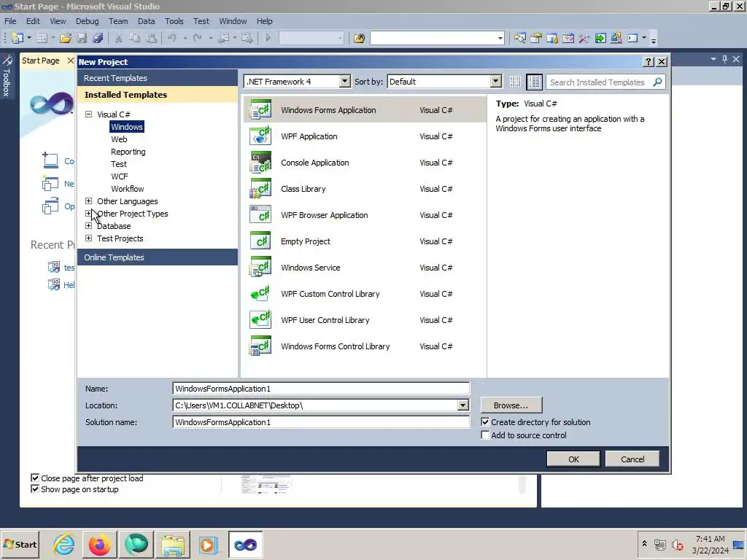
Task: Pick the Windows Service template icon
Action: click(260, 267)
